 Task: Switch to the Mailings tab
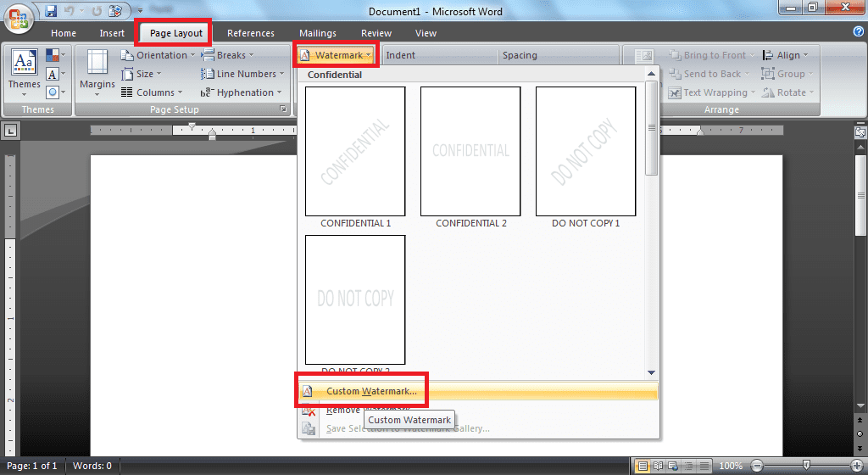[318, 33]
